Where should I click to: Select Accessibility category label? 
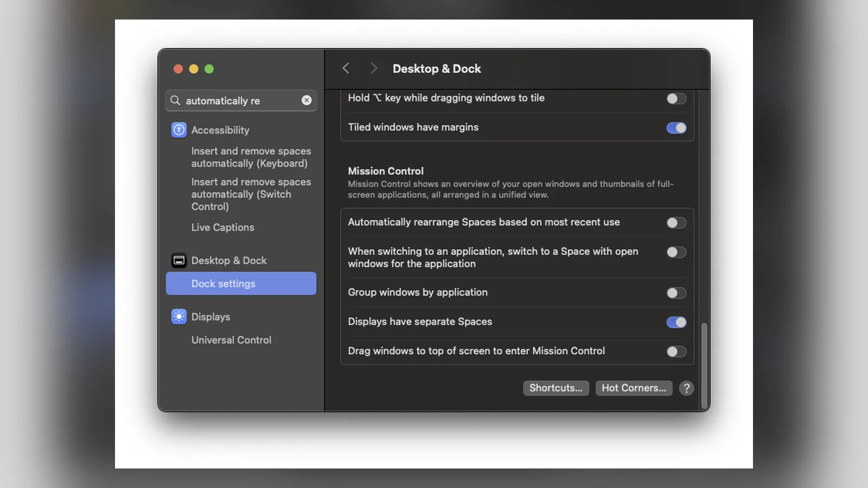pos(220,130)
